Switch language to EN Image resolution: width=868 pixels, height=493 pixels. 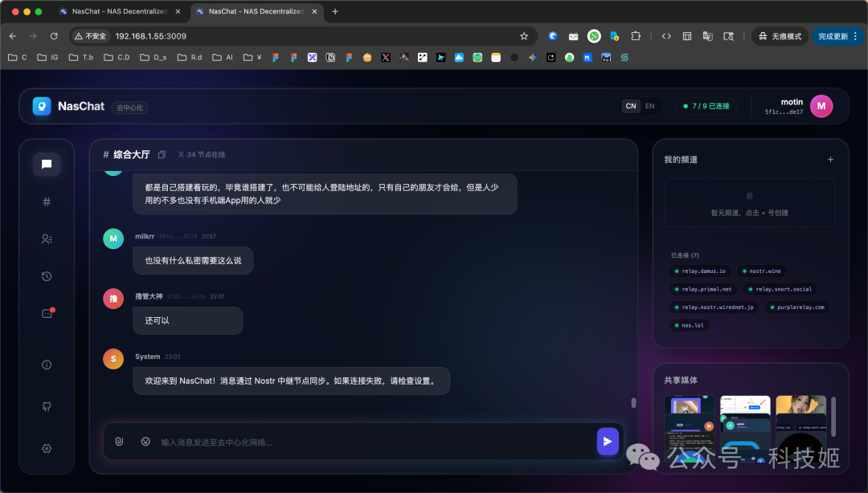pos(649,105)
